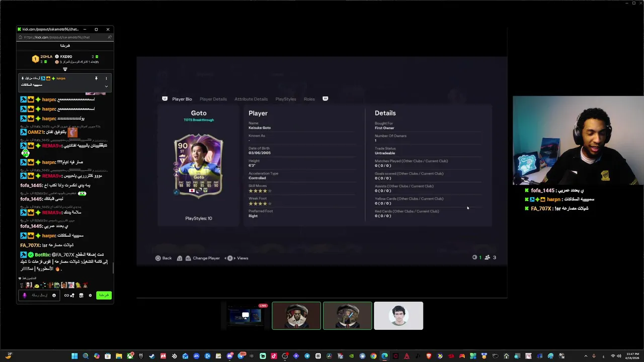Open the Roles tab
The height and width of the screenshot is (362, 644).
point(309,99)
